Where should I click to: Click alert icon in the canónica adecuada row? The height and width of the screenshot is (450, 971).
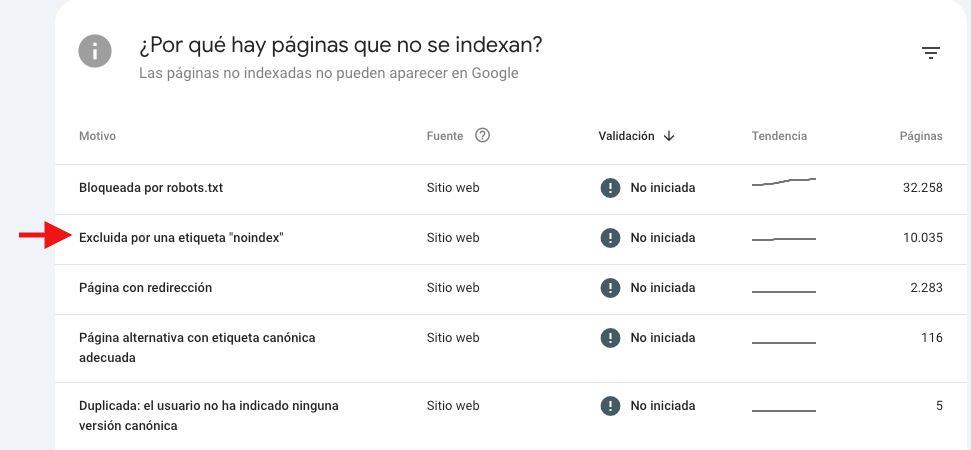point(610,338)
